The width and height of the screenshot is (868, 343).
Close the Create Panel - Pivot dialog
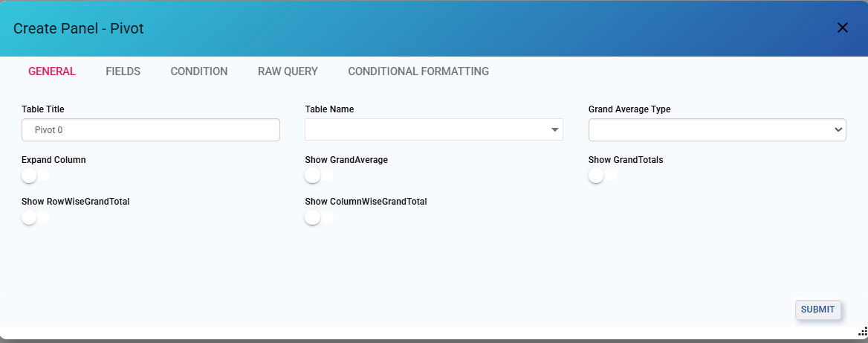click(842, 28)
